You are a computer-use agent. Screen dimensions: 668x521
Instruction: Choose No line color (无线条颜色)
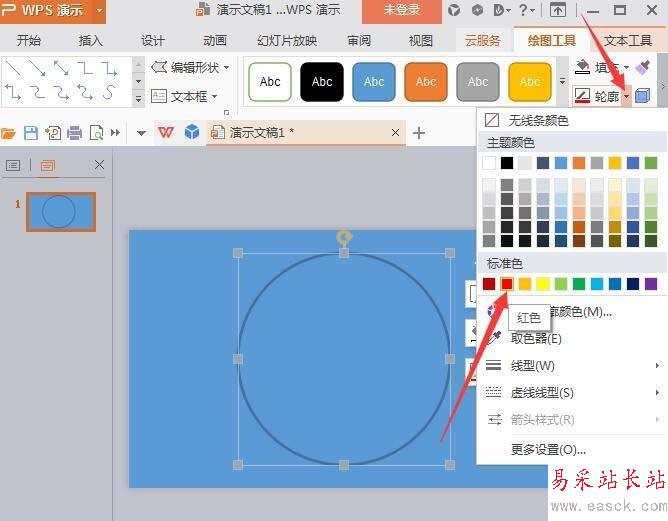[x=571, y=121]
